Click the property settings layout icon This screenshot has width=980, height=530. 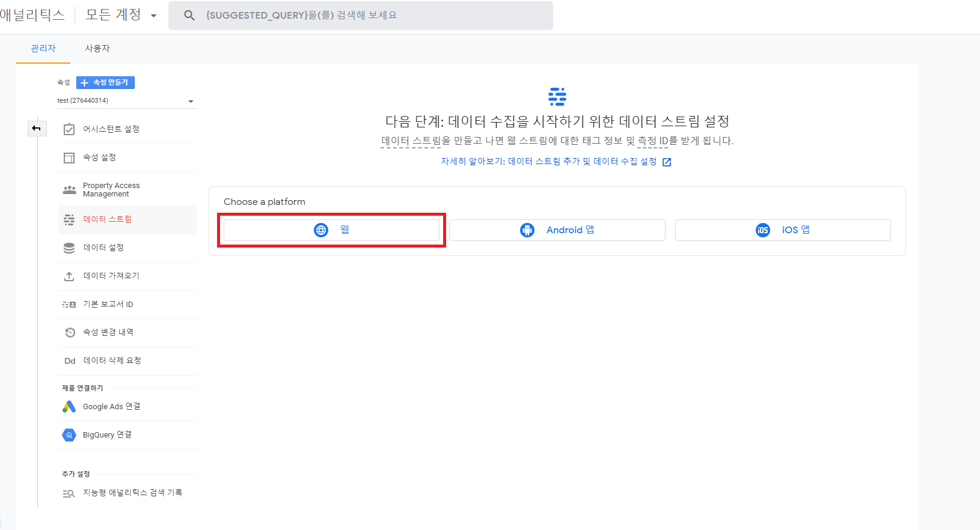point(69,157)
